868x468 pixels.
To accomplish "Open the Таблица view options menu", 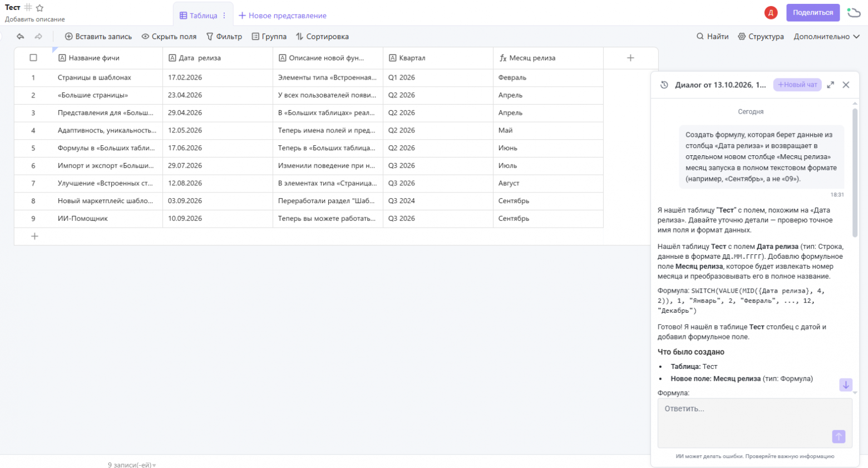I will pos(224,16).
